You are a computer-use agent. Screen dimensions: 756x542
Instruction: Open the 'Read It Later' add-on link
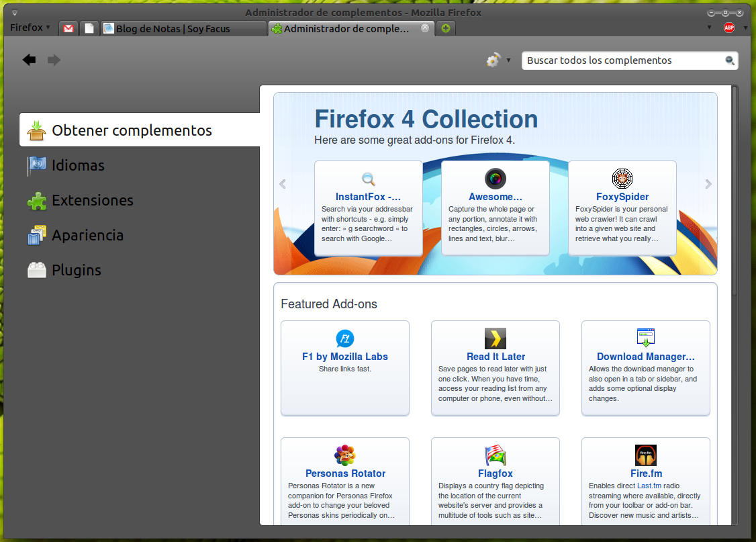point(495,356)
